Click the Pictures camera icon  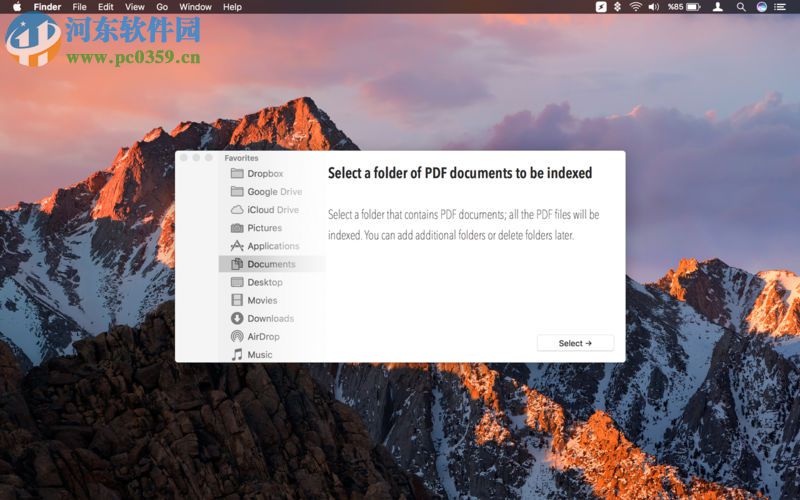[237, 228]
